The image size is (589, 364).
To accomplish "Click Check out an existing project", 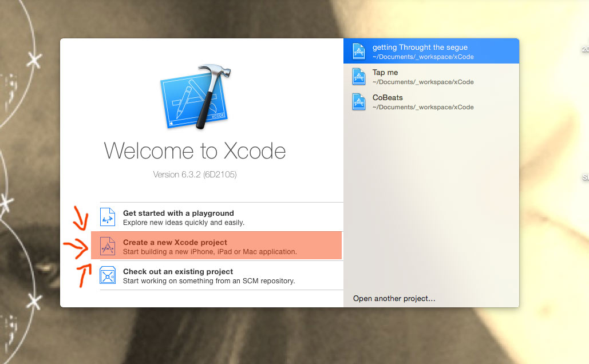I will tap(178, 271).
